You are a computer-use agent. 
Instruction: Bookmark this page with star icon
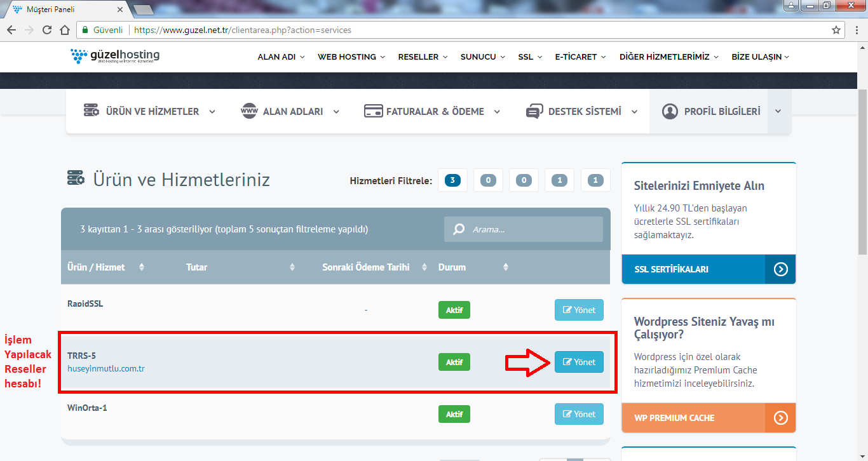[836, 30]
